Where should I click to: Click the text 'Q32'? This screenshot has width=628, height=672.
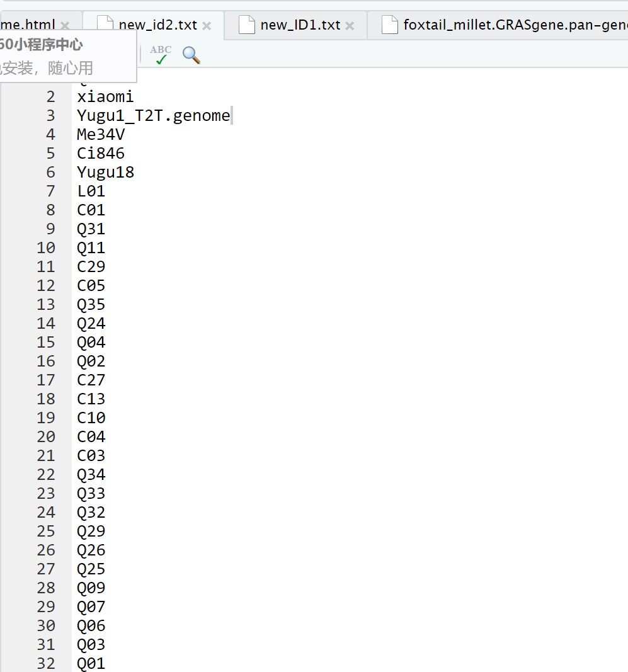[91, 512]
